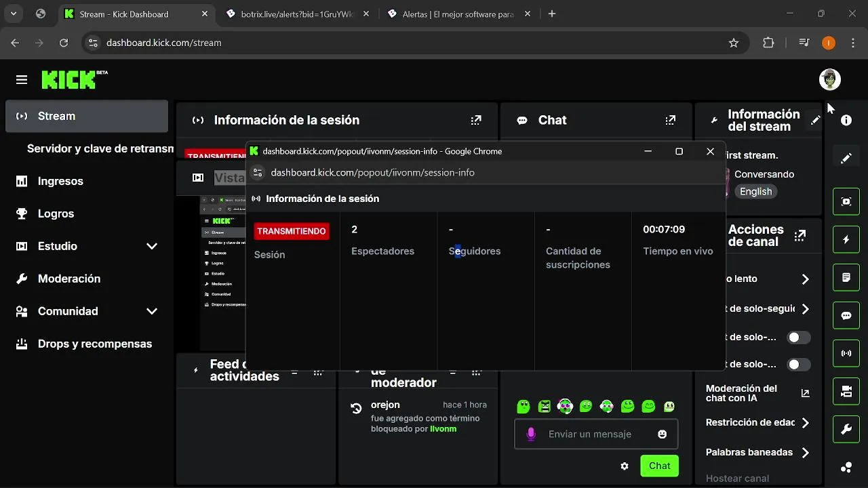This screenshot has width=868, height=488.
Task: Click the angry square-faced green emote
Action: [x=545, y=406]
